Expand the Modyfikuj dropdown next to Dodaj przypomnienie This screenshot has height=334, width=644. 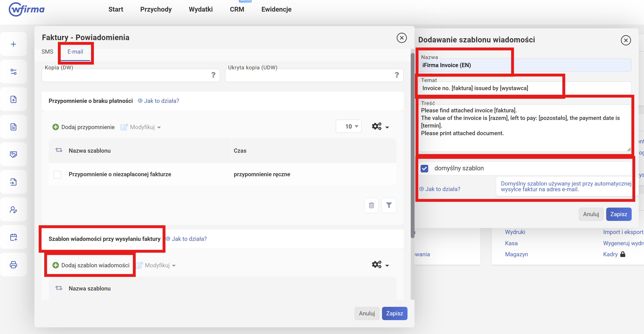145,127
